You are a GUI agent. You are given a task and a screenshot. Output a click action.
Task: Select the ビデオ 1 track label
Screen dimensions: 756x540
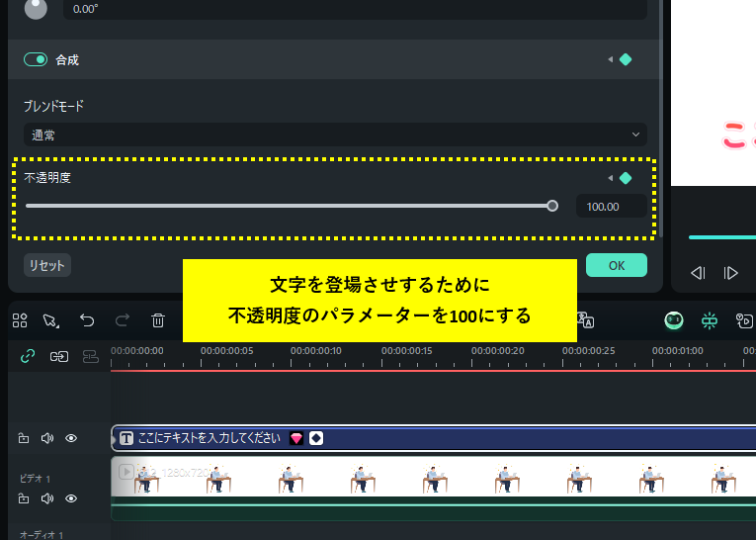tap(35, 479)
